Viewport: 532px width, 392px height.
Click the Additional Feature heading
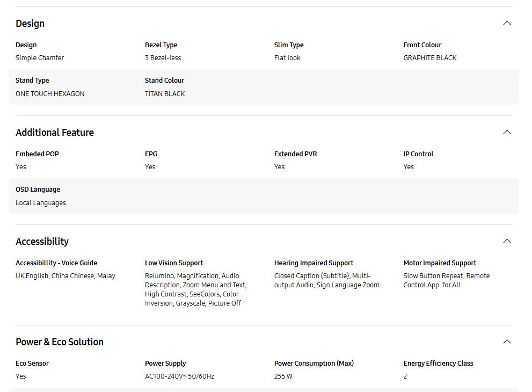pyautogui.click(x=55, y=133)
